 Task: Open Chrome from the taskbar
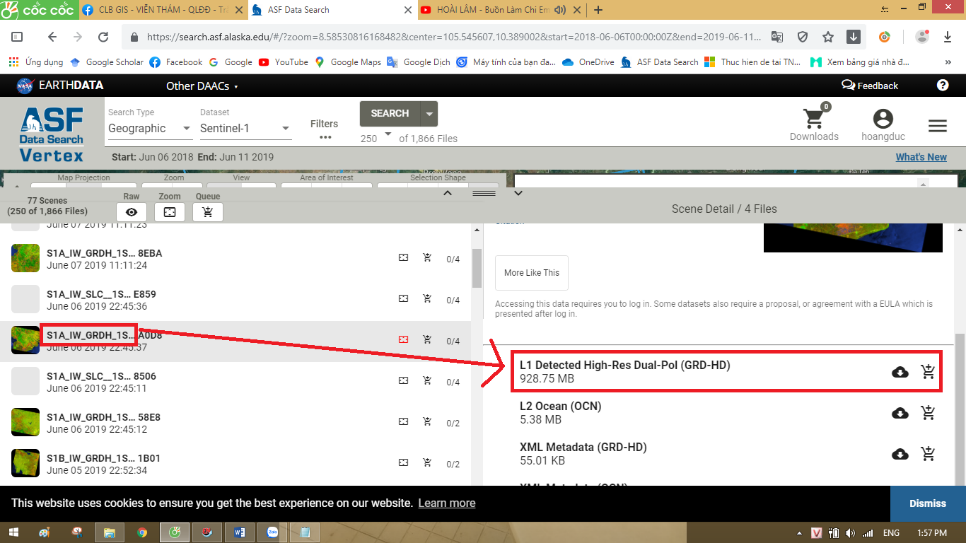[142, 533]
